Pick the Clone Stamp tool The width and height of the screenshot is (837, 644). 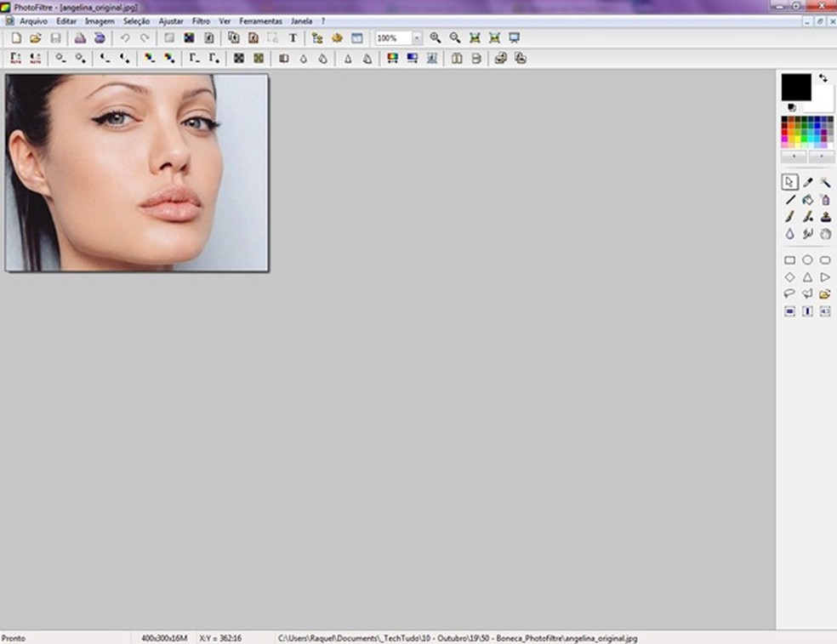(x=825, y=217)
